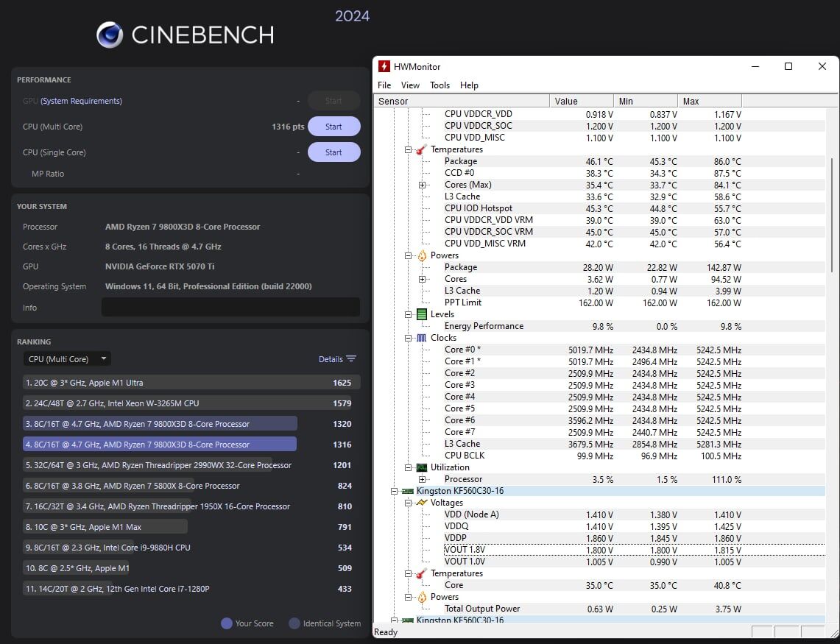This screenshot has height=644, width=840.
Task: Select the 9800X3D ranking row scoring 1320
Action: 191,424
